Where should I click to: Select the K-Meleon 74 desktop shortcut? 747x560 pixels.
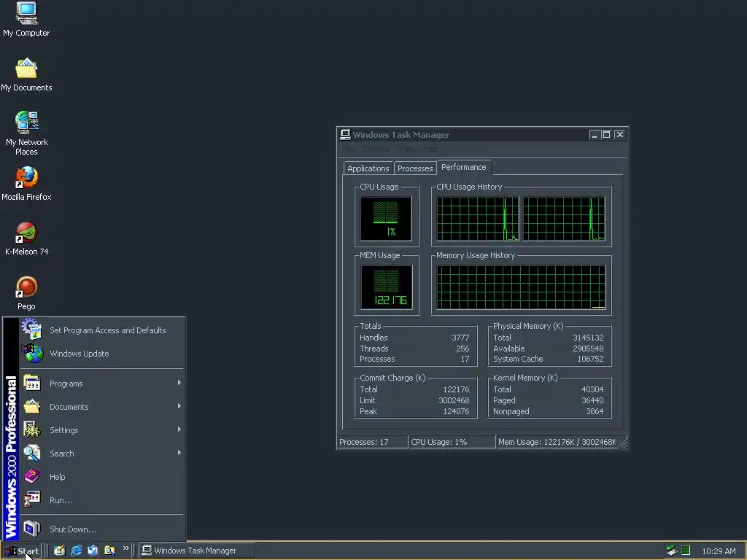click(26, 238)
